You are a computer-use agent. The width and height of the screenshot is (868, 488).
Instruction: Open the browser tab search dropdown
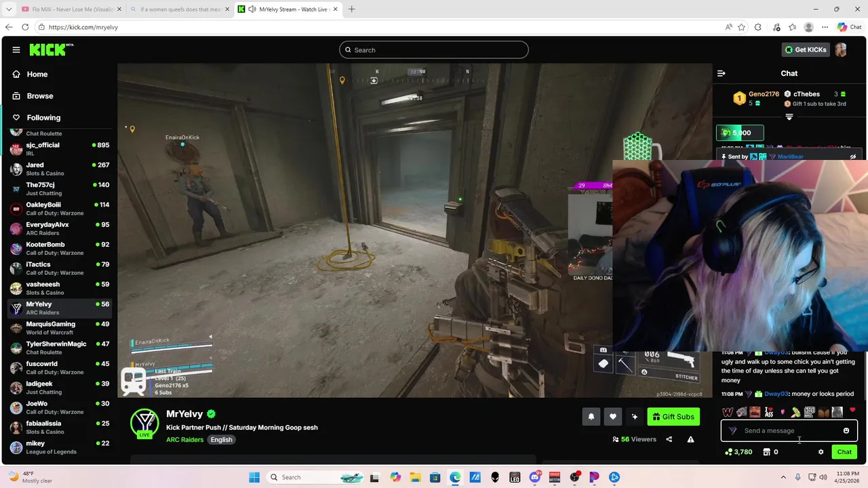pos(8,9)
